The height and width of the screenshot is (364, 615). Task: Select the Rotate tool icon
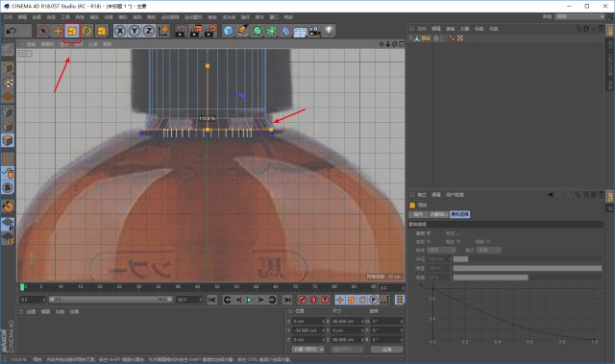tap(86, 31)
